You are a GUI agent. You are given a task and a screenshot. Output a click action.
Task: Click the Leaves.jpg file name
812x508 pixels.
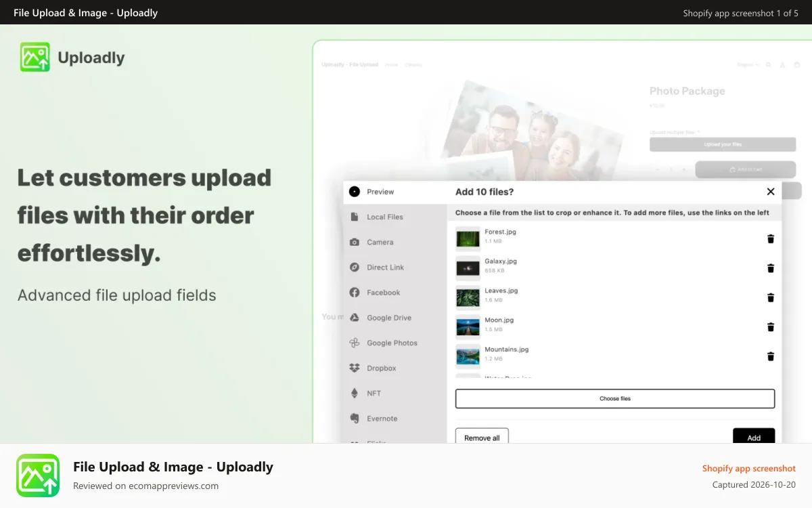coord(501,291)
